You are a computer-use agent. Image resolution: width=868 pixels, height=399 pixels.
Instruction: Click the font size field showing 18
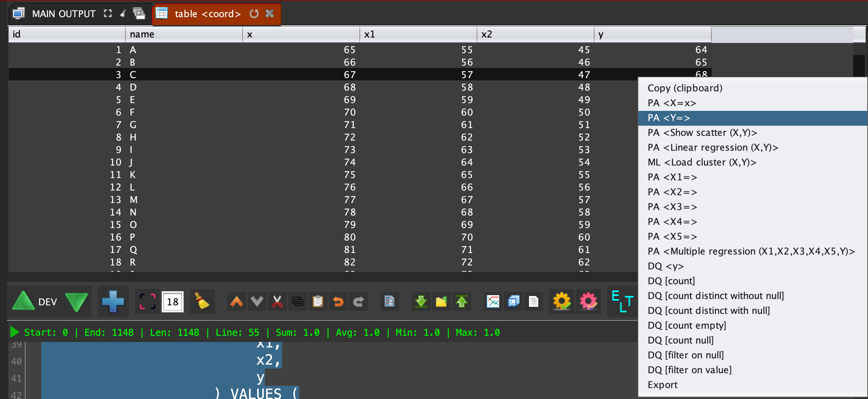173,302
